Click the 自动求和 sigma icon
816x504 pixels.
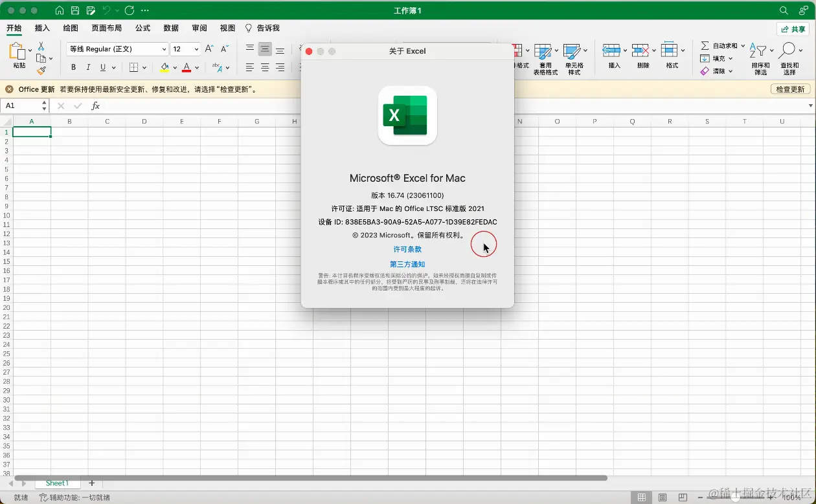(705, 46)
